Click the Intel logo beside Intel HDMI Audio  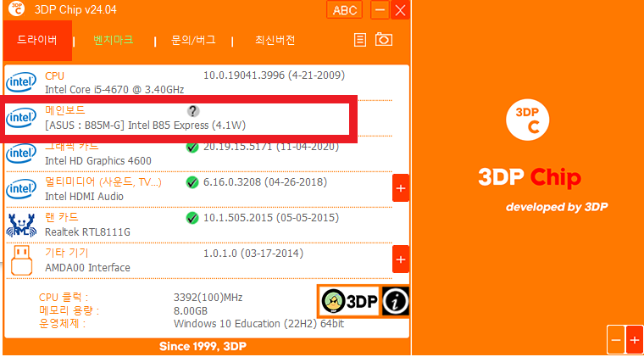pyautogui.click(x=21, y=189)
